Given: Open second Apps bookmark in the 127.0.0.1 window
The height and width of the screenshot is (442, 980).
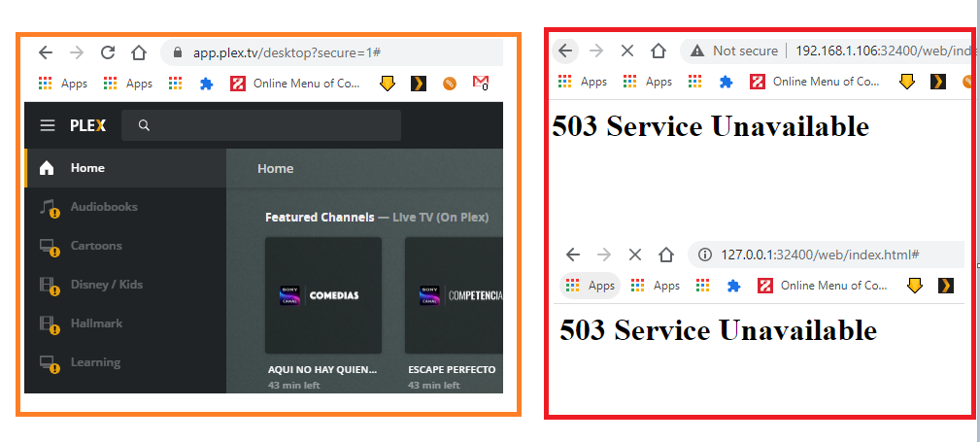Looking at the screenshot, I should coord(655,286).
